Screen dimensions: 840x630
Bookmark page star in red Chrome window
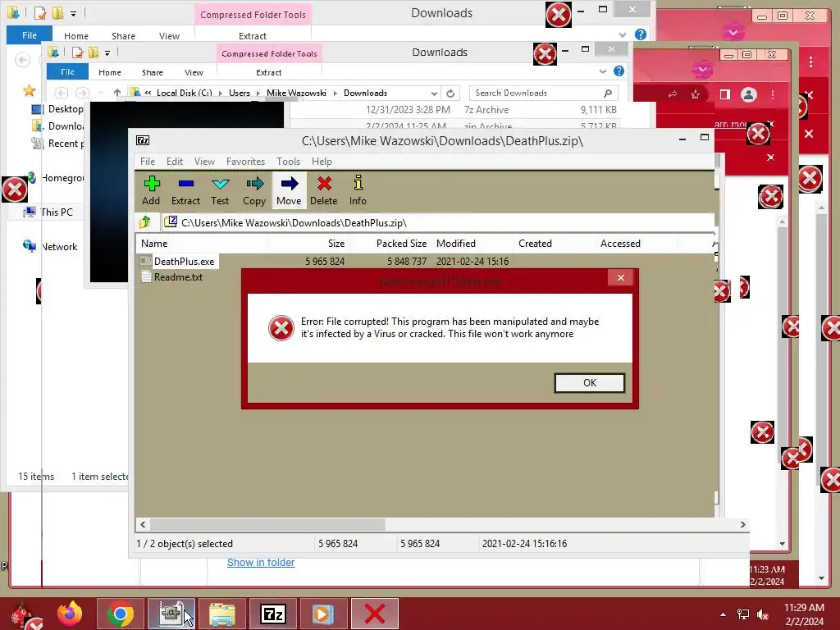pyautogui.click(x=695, y=94)
